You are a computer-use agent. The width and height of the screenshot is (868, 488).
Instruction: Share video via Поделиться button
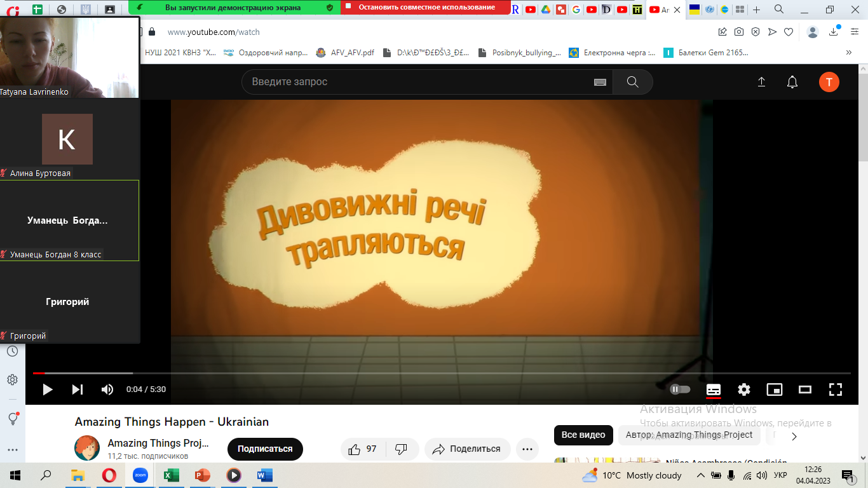point(467,449)
